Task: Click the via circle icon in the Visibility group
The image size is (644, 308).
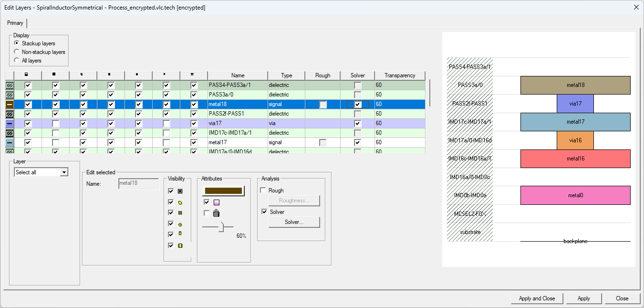Action: (180, 225)
